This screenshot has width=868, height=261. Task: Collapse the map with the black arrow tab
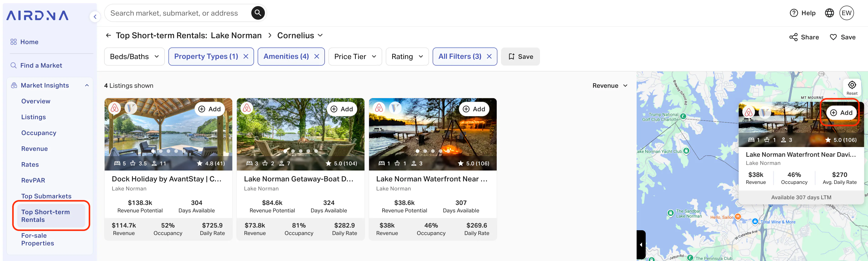click(x=641, y=245)
